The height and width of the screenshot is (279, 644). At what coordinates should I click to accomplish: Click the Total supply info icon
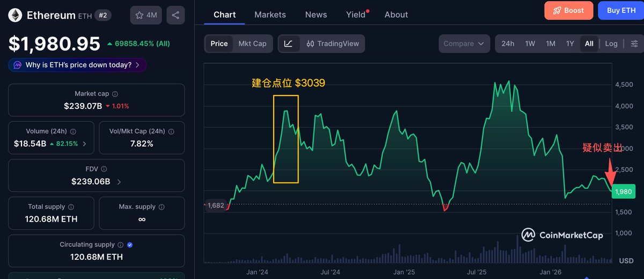[71, 207]
